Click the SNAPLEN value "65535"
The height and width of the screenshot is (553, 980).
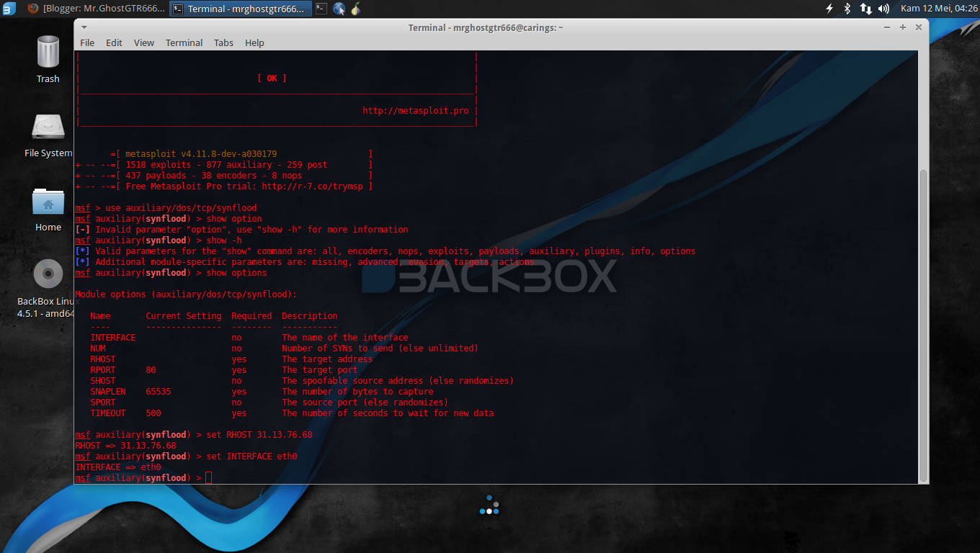point(159,392)
